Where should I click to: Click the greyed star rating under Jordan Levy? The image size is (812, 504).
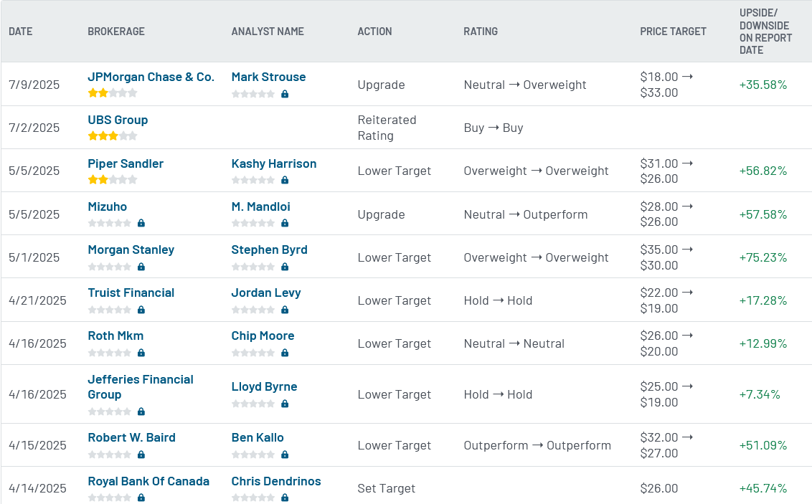253,310
